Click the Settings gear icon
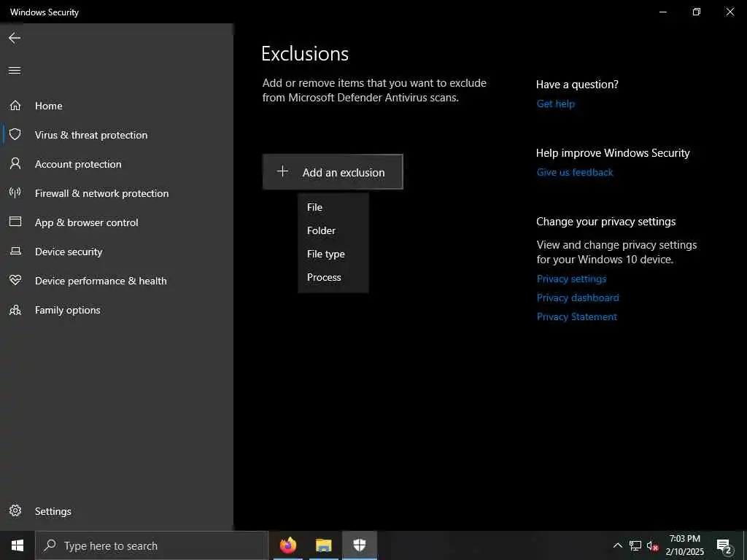The image size is (747, 560). tap(15, 510)
